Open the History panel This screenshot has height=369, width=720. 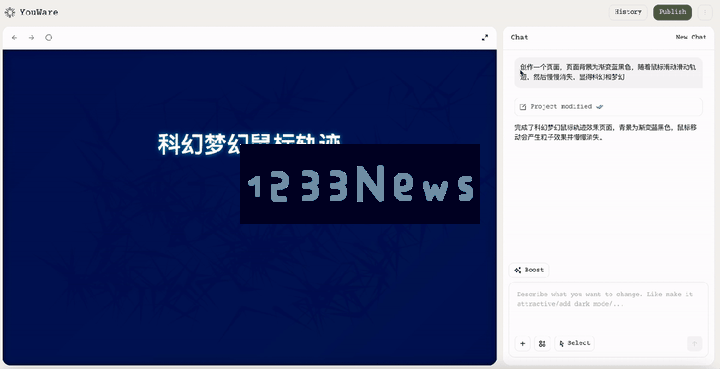pyautogui.click(x=628, y=12)
